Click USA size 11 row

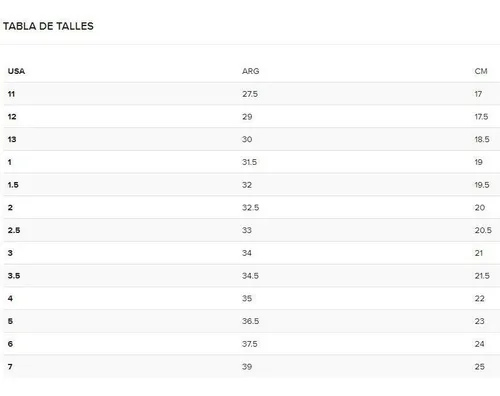coord(252,94)
